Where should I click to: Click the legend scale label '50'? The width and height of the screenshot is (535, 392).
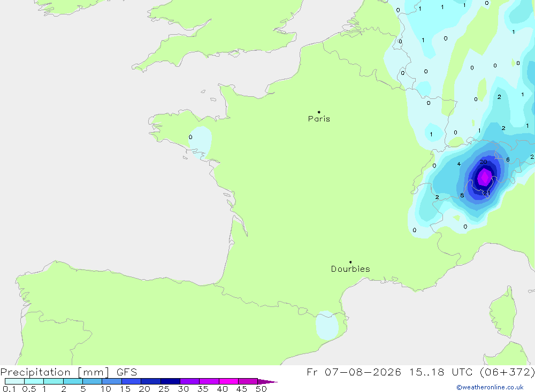pyautogui.click(x=261, y=389)
